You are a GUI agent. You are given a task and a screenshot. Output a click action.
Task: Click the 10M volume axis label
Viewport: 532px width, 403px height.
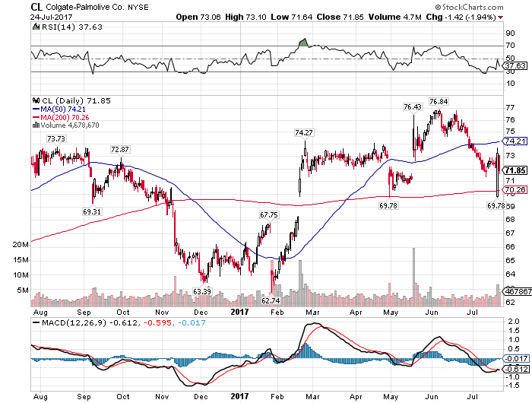click(x=21, y=275)
